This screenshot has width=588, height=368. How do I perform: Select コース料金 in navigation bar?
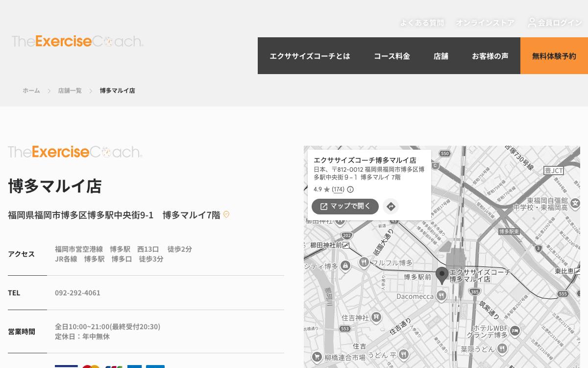point(392,56)
